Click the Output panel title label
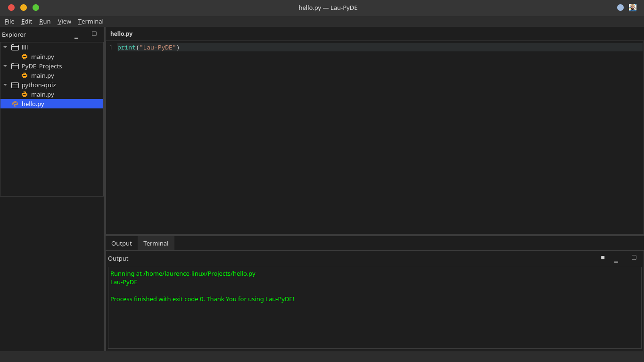644x362 pixels. click(x=118, y=259)
